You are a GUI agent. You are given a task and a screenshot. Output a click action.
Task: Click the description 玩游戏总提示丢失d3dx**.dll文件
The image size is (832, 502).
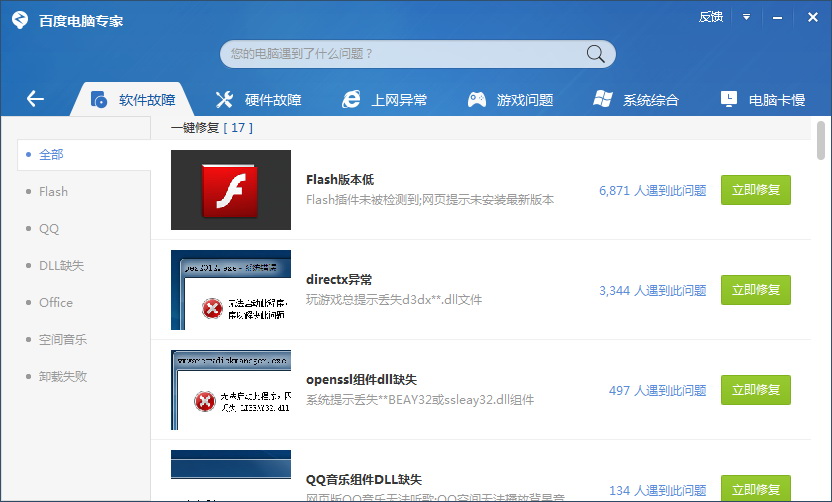tap(394, 300)
